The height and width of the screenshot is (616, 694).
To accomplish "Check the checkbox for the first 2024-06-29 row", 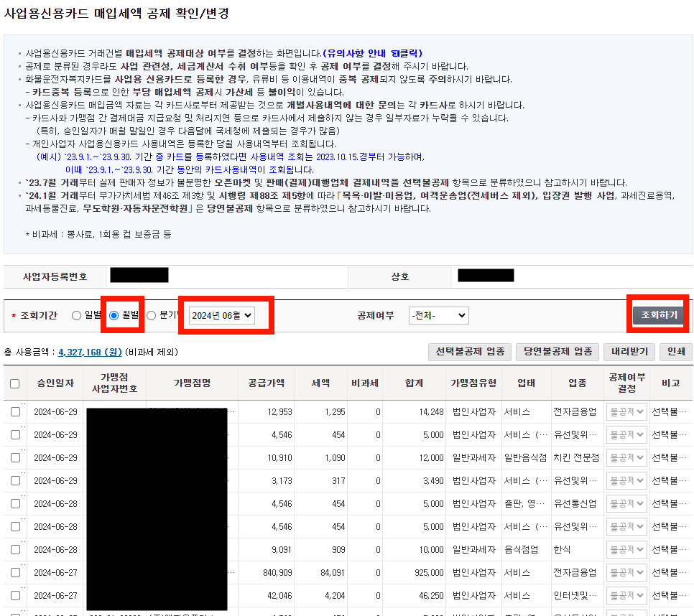I will point(15,411).
